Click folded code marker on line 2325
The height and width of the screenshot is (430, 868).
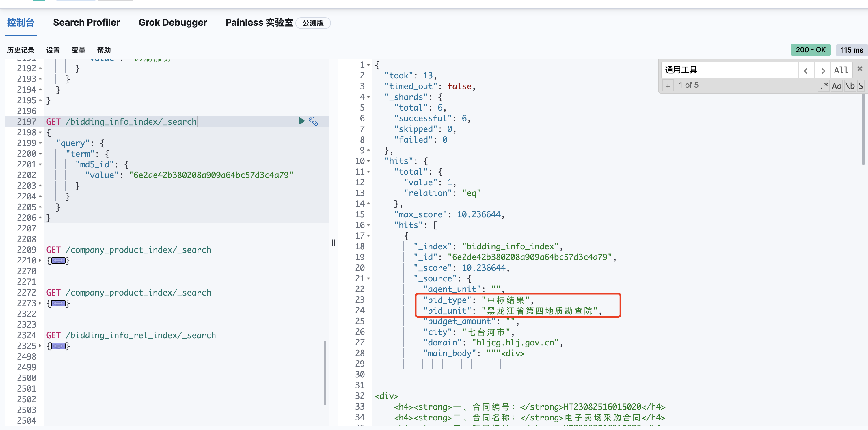coord(58,346)
